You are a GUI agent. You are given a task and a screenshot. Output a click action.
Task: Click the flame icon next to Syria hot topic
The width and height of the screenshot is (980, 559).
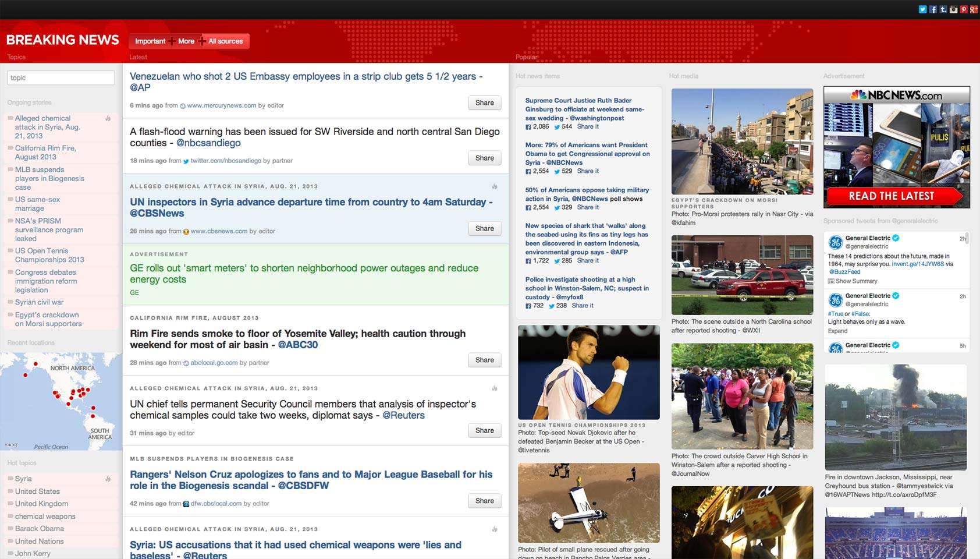point(108,479)
